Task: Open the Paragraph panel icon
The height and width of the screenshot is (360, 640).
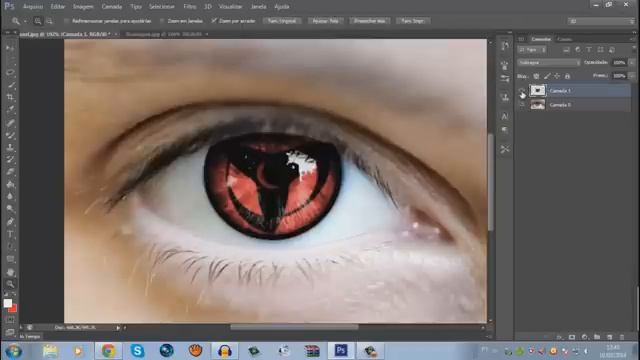Action: pyautogui.click(x=505, y=130)
